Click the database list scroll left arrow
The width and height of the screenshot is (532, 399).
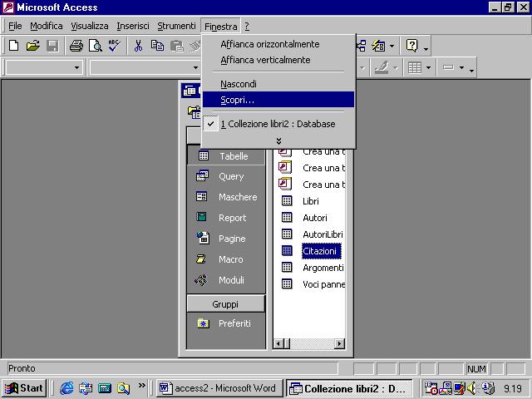278,343
